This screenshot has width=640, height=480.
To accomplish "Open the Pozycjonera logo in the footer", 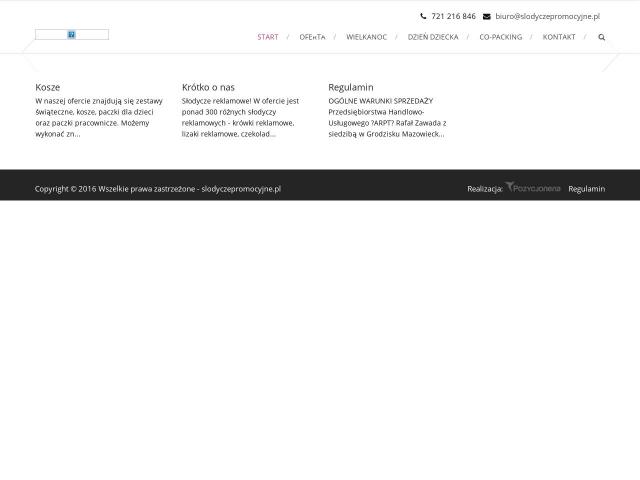I will [x=533, y=187].
